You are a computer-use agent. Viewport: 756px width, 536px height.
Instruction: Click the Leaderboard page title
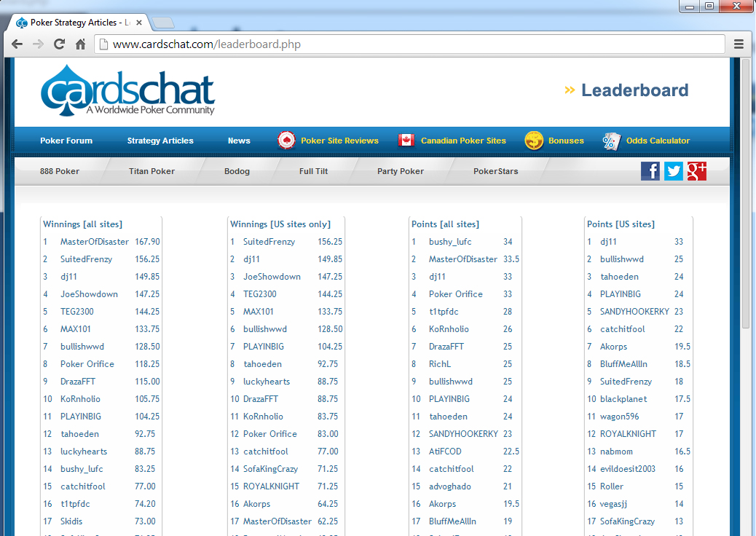pyautogui.click(x=635, y=90)
